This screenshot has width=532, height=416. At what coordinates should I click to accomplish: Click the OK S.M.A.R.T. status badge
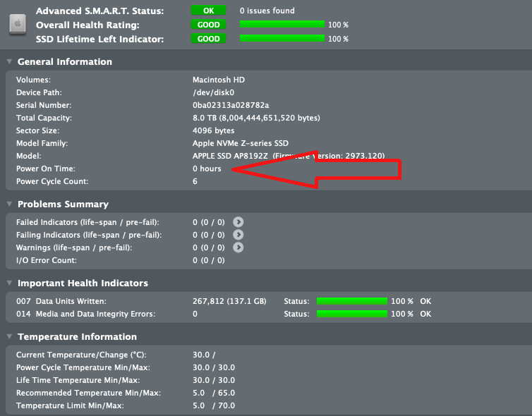208,11
